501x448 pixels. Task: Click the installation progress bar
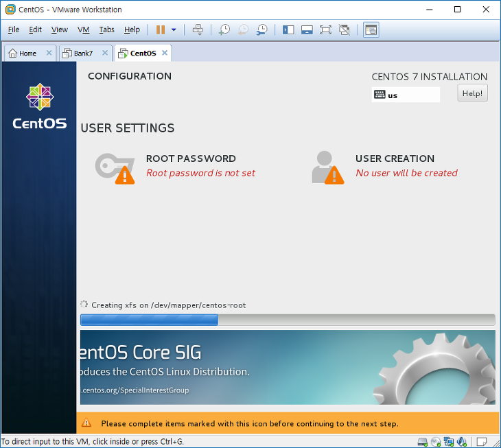(x=288, y=320)
